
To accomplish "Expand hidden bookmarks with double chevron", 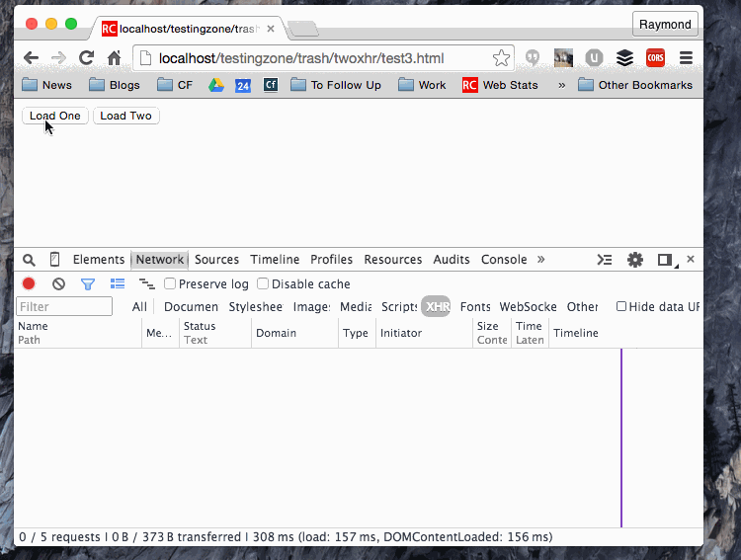I will (x=561, y=86).
